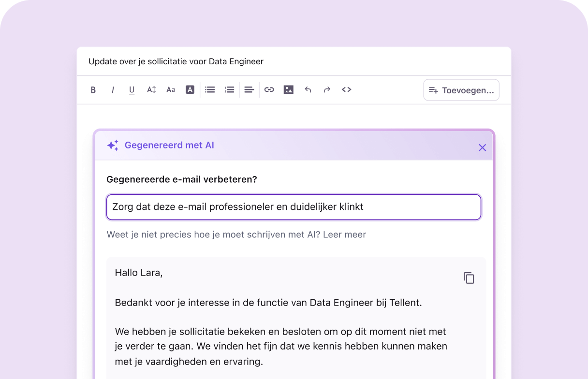
Task: Open the code view editor
Action: pyautogui.click(x=347, y=89)
